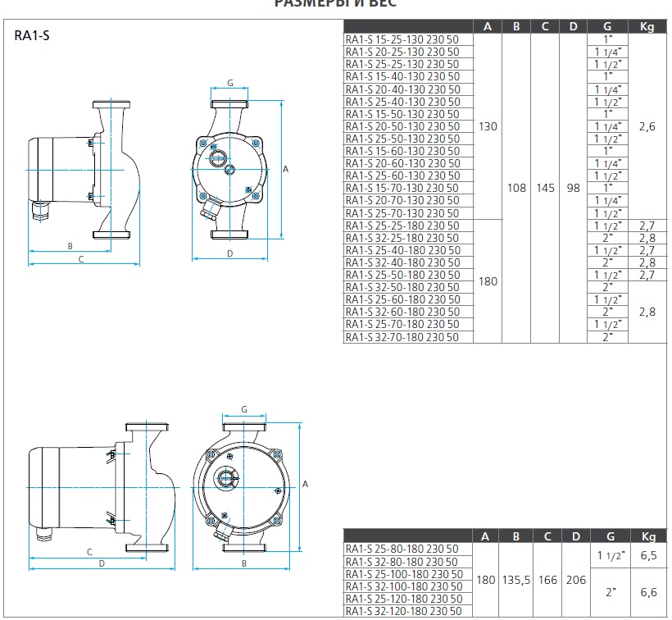
Task: Select row RA1-S 20-25-130 230 50
Action: pyautogui.click(x=408, y=52)
